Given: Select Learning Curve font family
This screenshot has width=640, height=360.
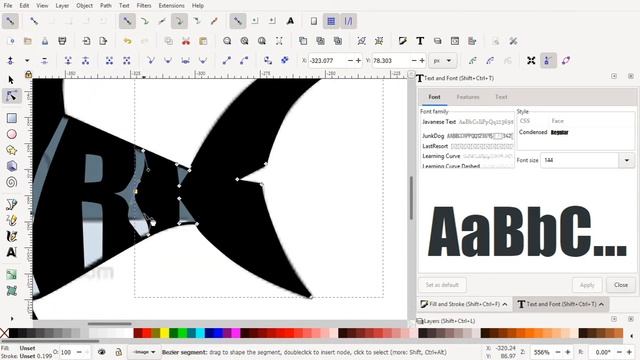Looking at the screenshot, I should (467, 156).
